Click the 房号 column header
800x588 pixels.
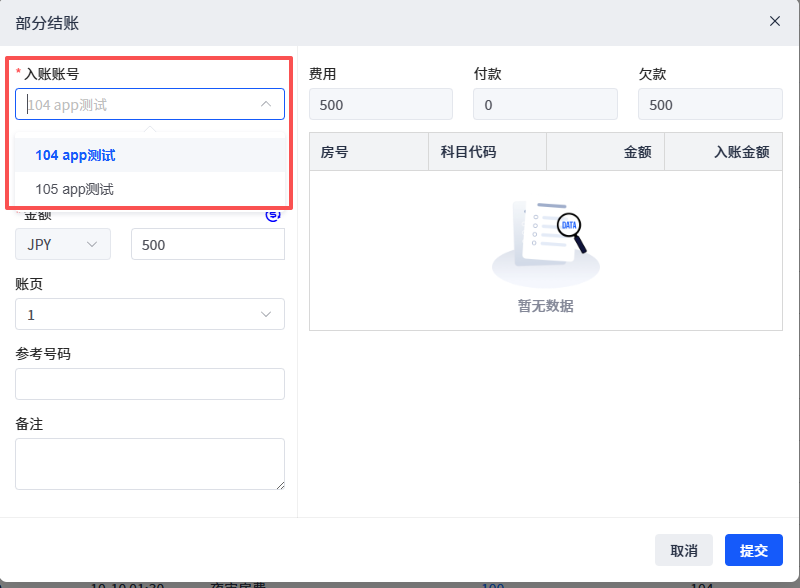[x=334, y=152]
